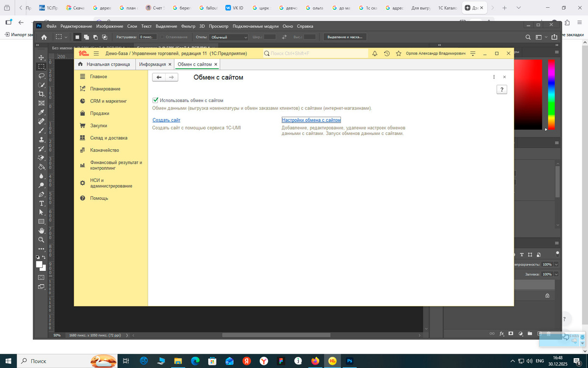Toggle the 'Использовать обмен с сайтом' checkbox
This screenshot has height=368, width=588.
point(156,100)
